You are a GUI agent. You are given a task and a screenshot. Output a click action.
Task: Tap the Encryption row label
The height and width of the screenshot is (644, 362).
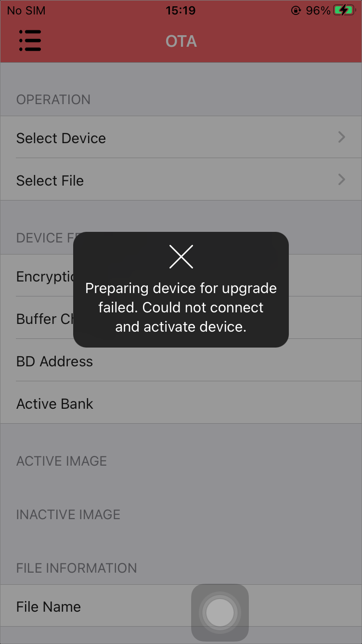pos(45,277)
